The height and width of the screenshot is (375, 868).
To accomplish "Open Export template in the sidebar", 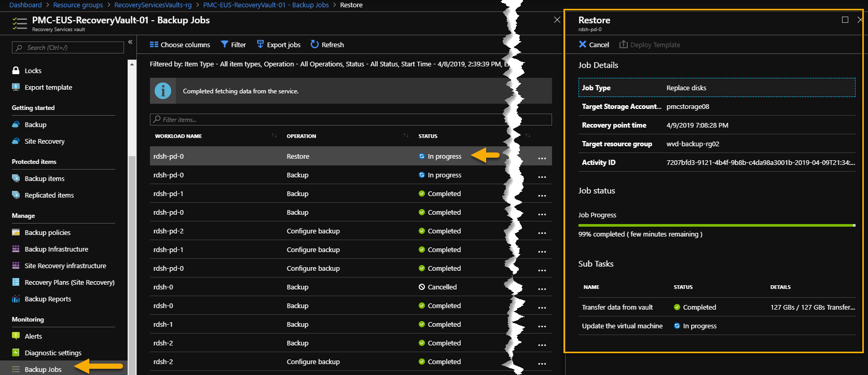I will coord(48,87).
